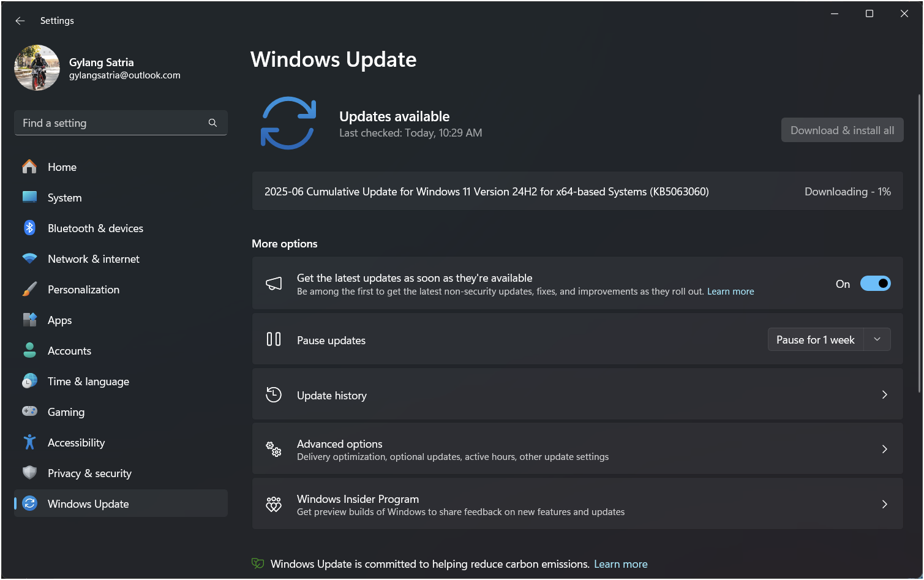Click the Bluetooth icon in sidebar
This screenshot has height=580, width=924.
click(x=29, y=228)
